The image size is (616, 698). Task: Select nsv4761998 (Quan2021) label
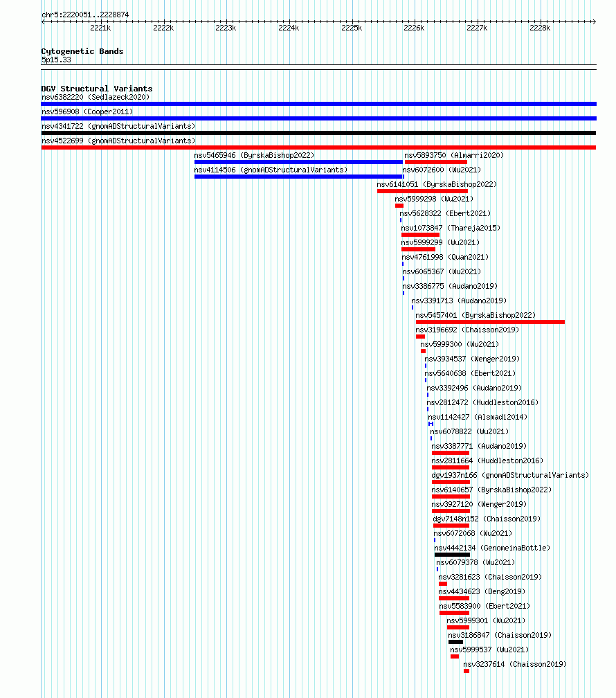click(445, 258)
